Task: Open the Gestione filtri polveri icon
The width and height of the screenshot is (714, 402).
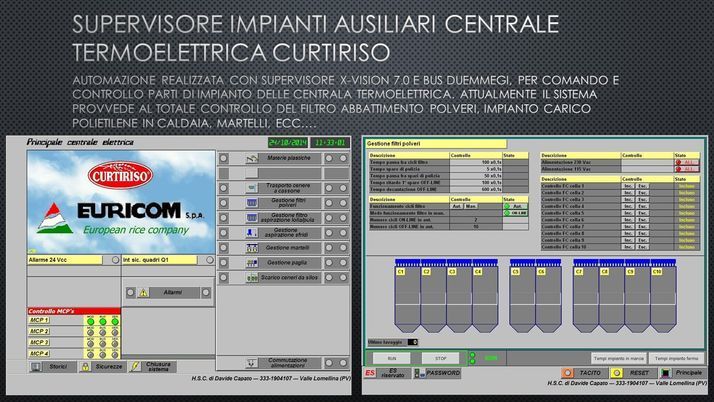Action: point(252,203)
